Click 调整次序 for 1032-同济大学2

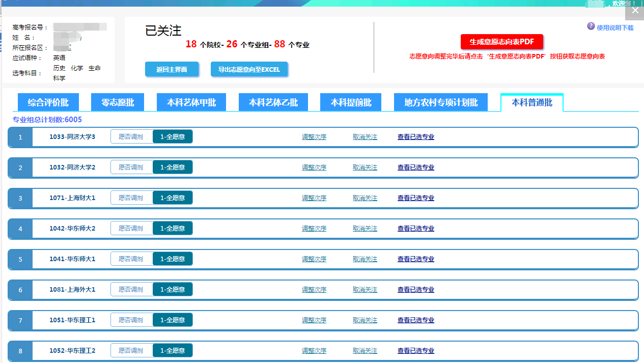(x=314, y=167)
